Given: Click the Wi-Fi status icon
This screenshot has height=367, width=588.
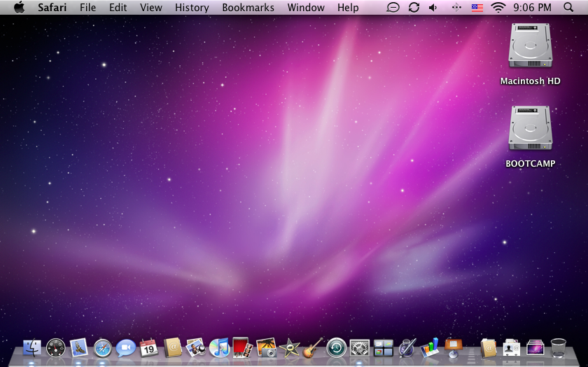Looking at the screenshot, I should click(498, 8).
